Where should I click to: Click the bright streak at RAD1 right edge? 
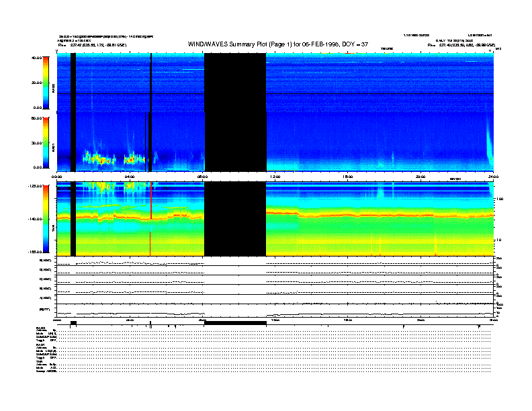(x=490, y=141)
